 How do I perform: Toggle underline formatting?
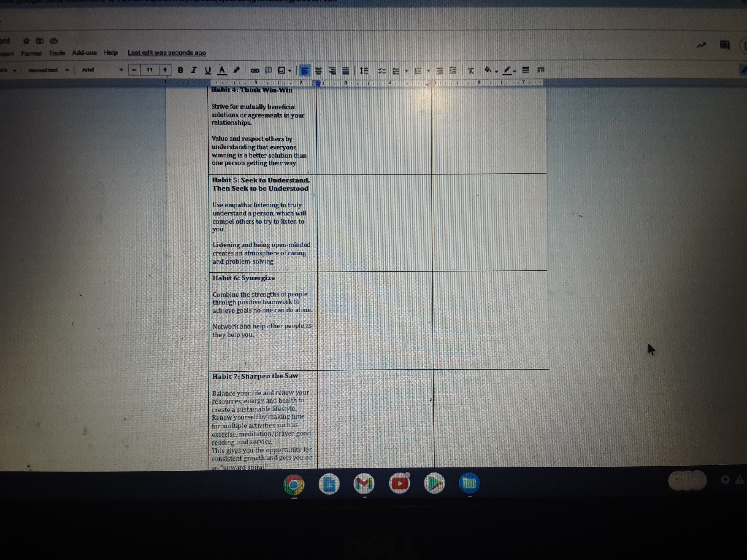208,70
